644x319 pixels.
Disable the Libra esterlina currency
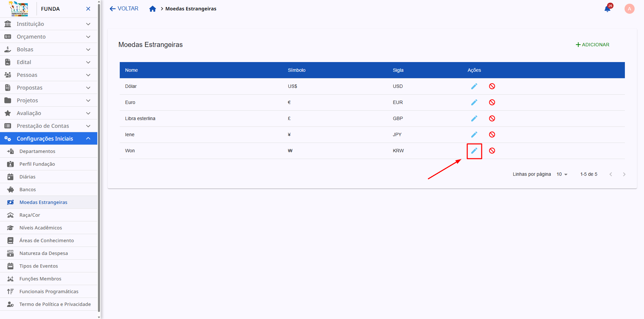[492, 118]
